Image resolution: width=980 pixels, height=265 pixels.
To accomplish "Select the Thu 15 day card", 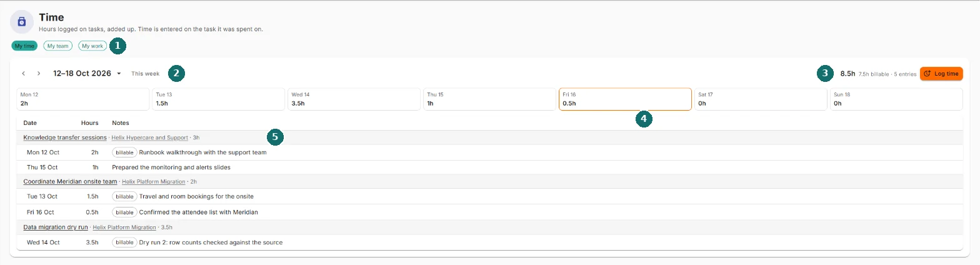I will coord(489,99).
